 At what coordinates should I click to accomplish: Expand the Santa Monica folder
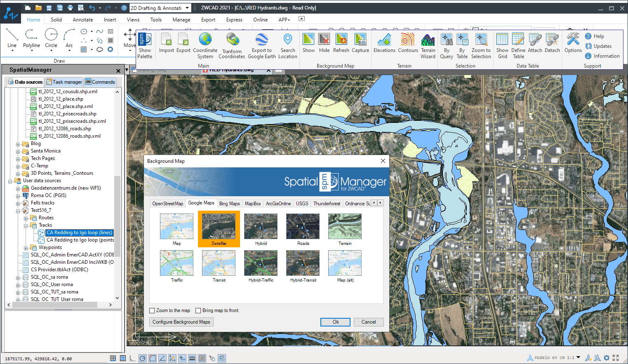(x=18, y=151)
